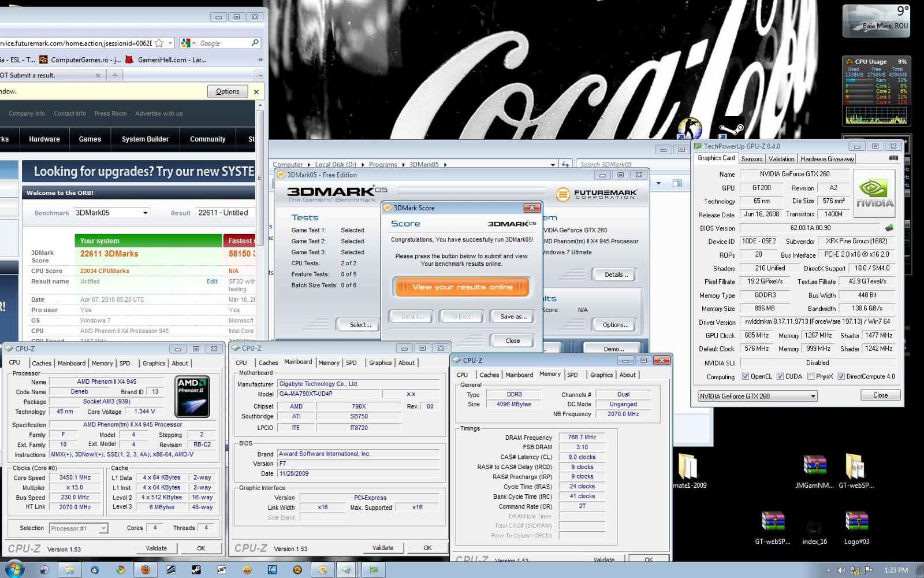
Task: Click the Edit link next to Result name
Action: [x=213, y=281]
